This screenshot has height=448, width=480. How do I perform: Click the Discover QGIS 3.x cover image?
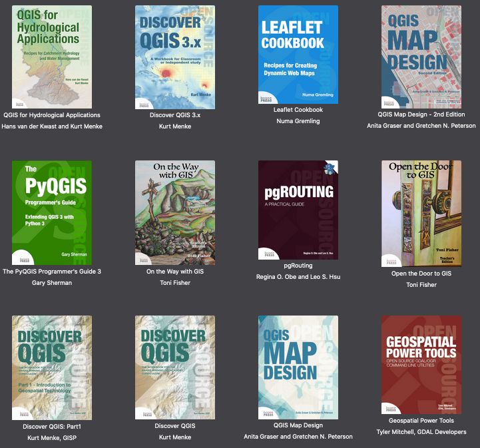coord(175,57)
